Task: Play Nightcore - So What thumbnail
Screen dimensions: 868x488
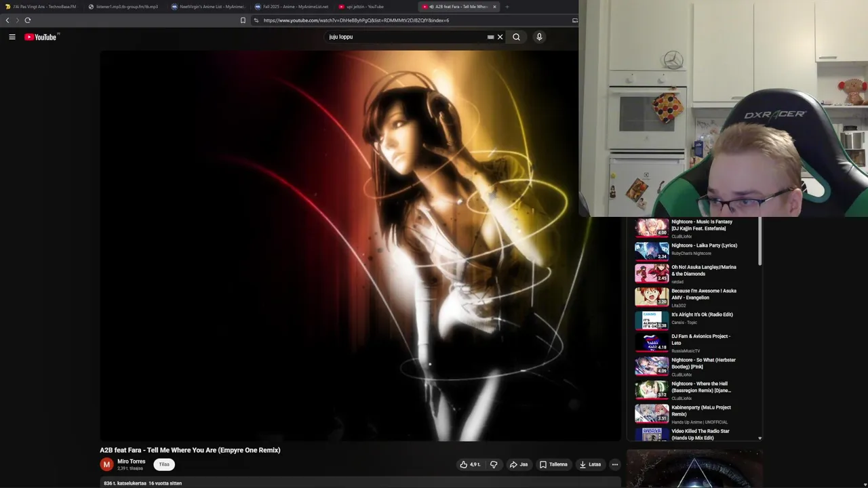Action: [652, 366]
